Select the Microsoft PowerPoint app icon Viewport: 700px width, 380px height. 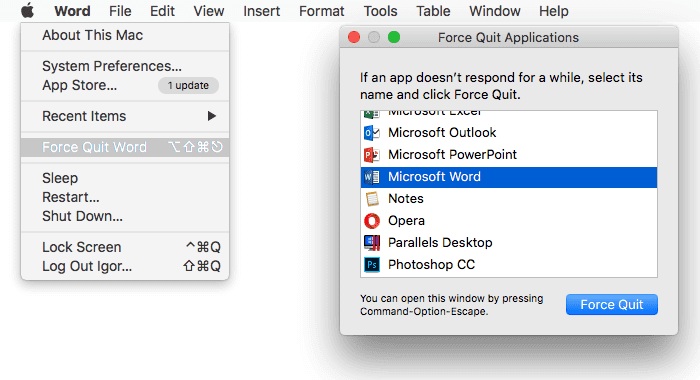(371, 155)
